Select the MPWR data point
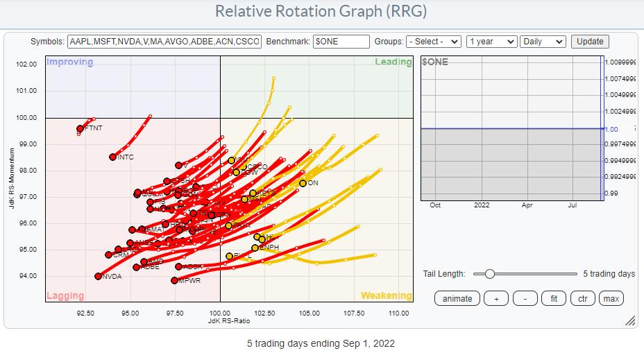 click(x=174, y=280)
